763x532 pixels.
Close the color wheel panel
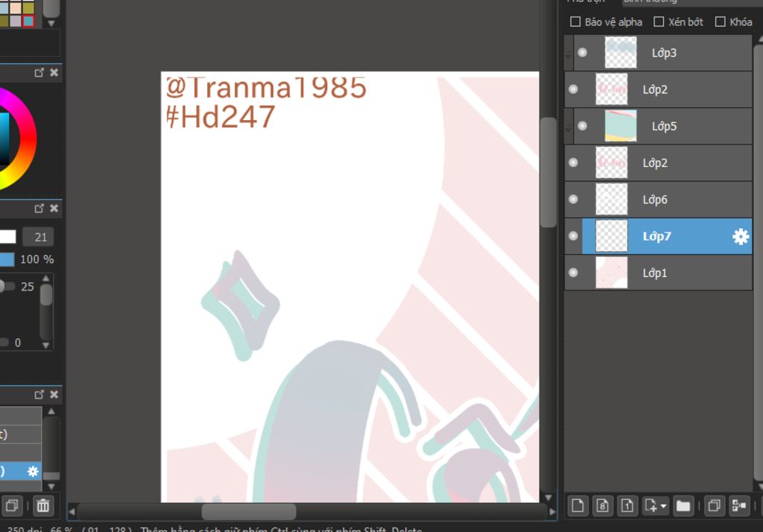(54, 72)
